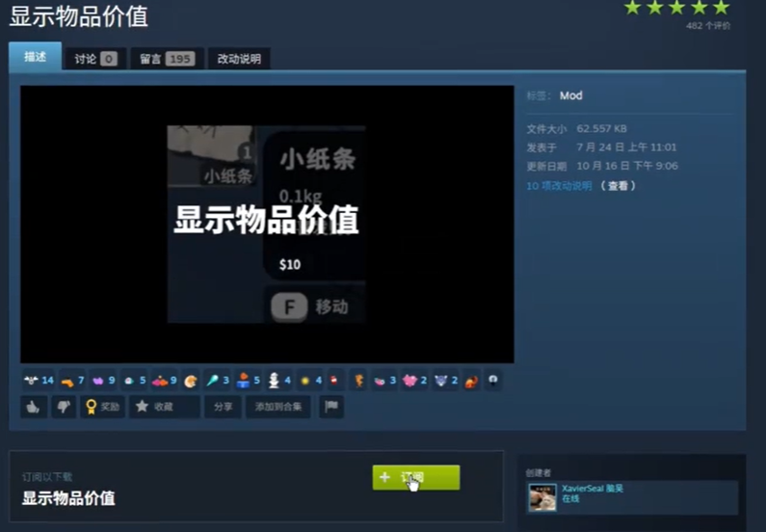Viewport: 766px width, 532px height.
Task: Click the pink hat award with count 9
Action: (165, 380)
